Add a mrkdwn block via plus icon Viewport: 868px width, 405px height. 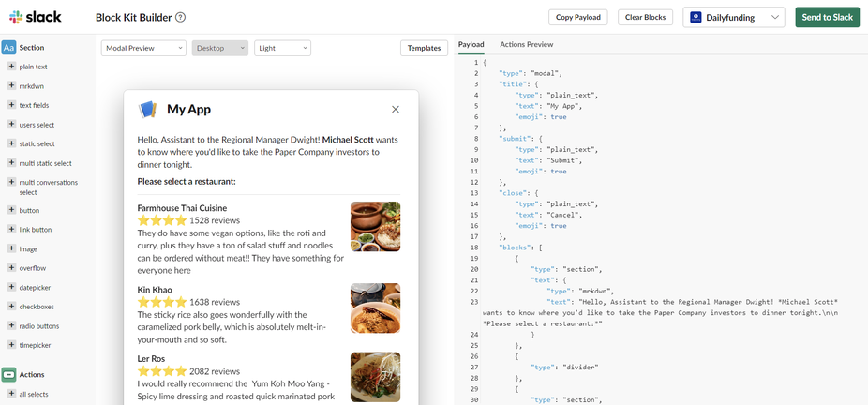[x=11, y=85]
